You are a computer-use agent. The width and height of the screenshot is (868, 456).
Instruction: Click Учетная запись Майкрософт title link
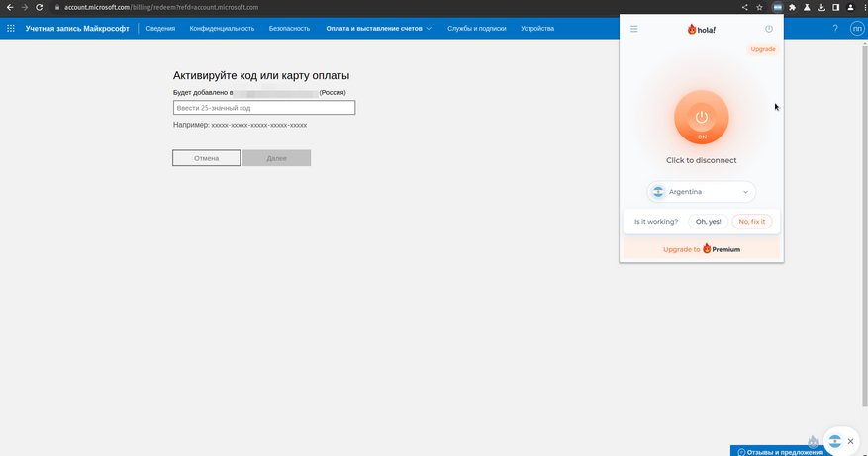[77, 29]
